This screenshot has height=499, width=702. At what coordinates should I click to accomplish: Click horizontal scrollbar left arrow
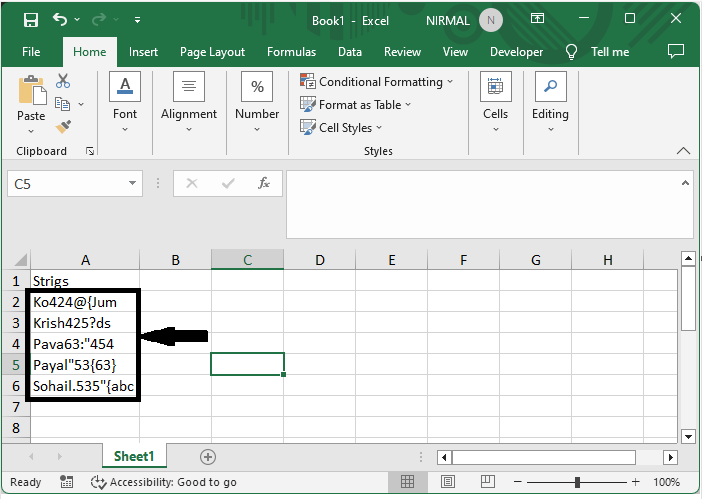click(444, 457)
